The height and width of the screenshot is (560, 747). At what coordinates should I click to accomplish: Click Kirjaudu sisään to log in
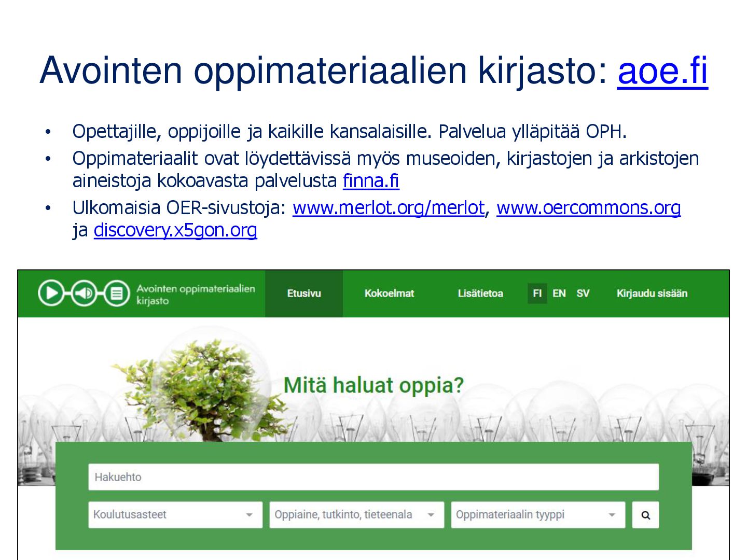coord(652,293)
